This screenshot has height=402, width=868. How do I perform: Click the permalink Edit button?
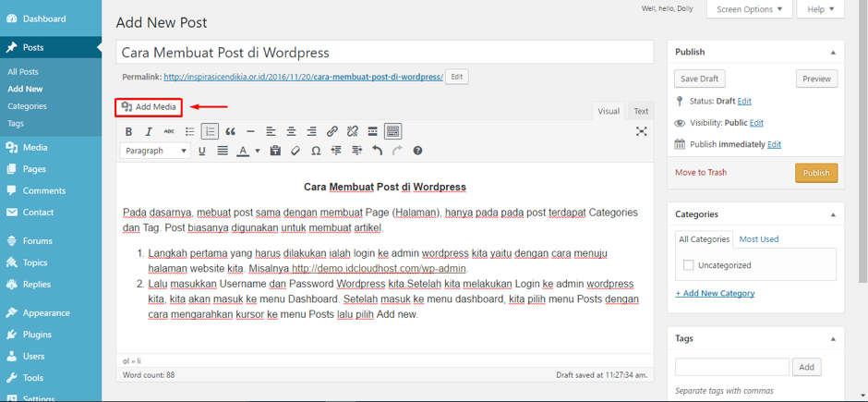coord(457,77)
